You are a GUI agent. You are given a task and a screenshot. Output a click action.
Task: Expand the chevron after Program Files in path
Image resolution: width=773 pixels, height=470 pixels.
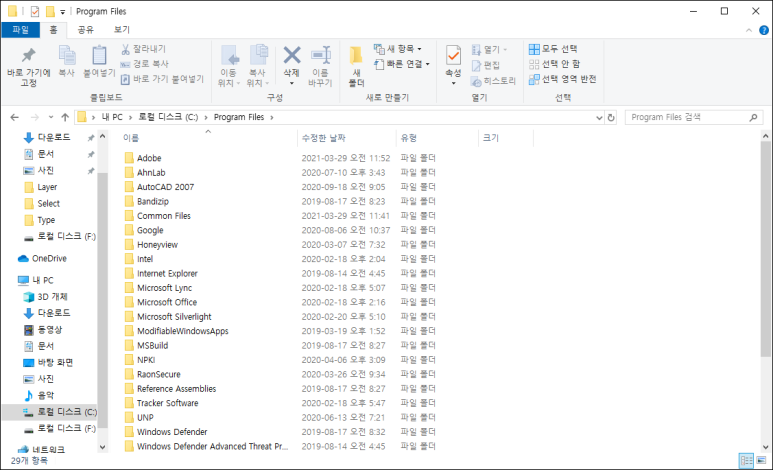point(272,117)
